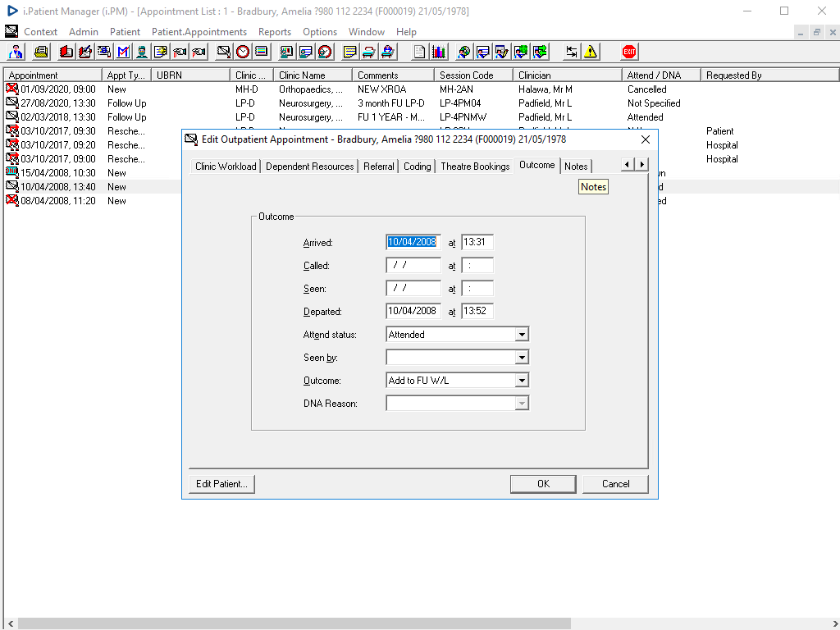Click the Arrived time field 13:31
840x630 pixels.
[x=477, y=242]
